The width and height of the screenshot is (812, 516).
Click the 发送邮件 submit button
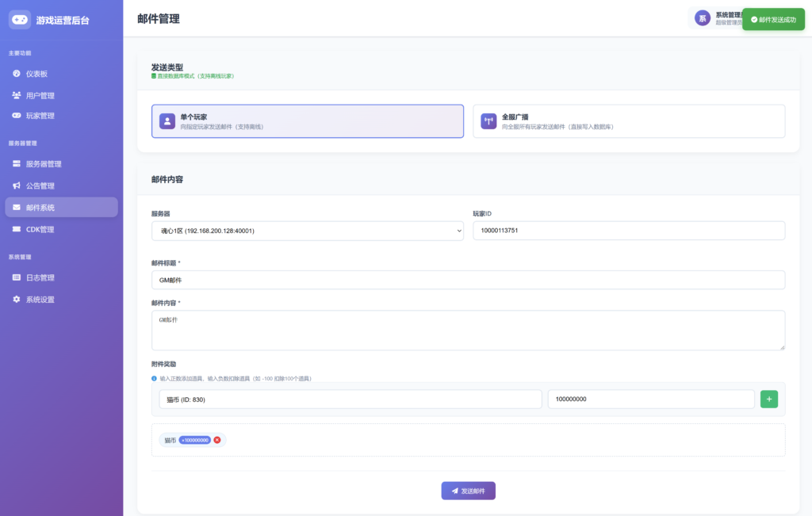[468, 491]
